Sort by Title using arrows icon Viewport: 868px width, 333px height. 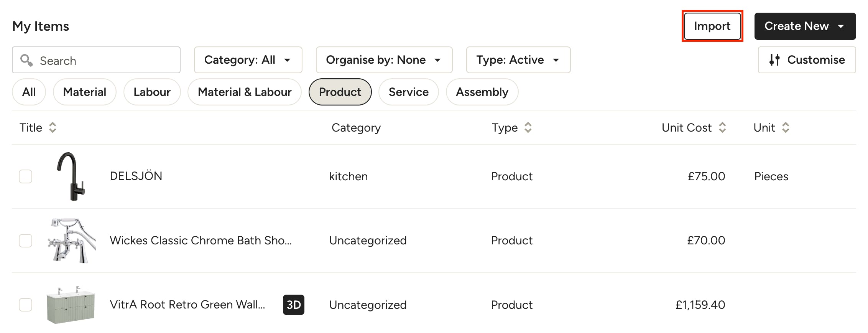(x=53, y=128)
